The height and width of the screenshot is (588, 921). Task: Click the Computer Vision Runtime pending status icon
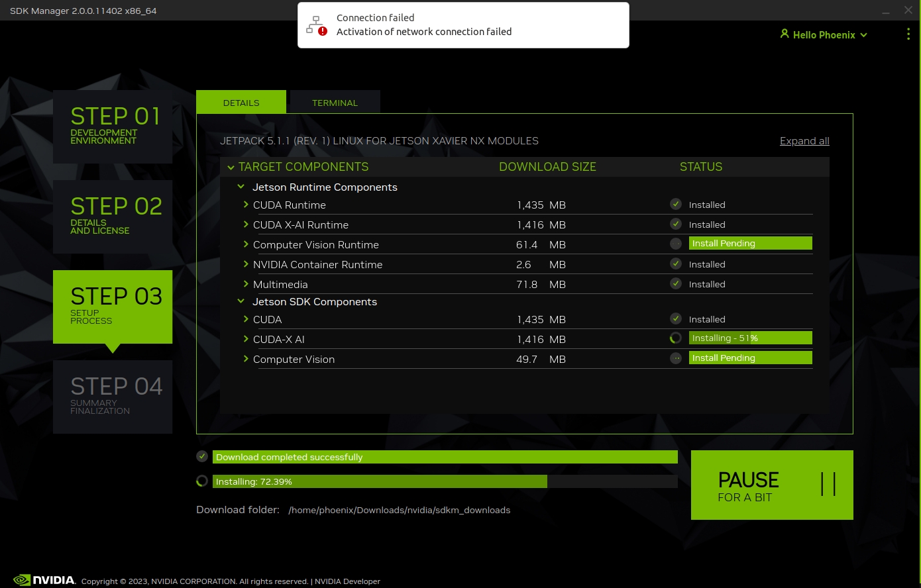tap(676, 244)
